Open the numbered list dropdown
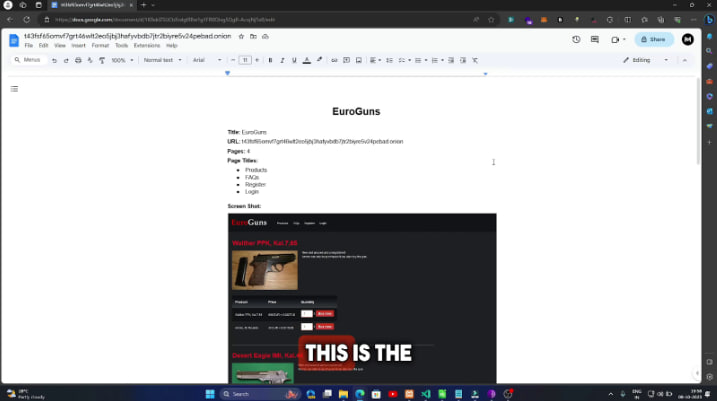The image size is (717, 401). click(x=438, y=60)
